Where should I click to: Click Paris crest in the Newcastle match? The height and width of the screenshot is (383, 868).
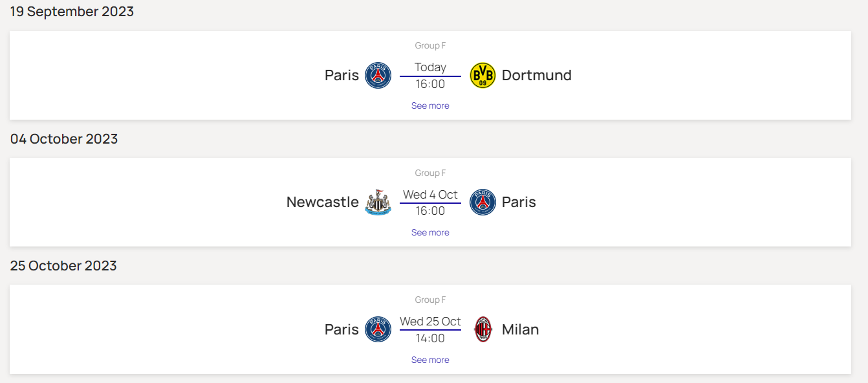(x=483, y=202)
